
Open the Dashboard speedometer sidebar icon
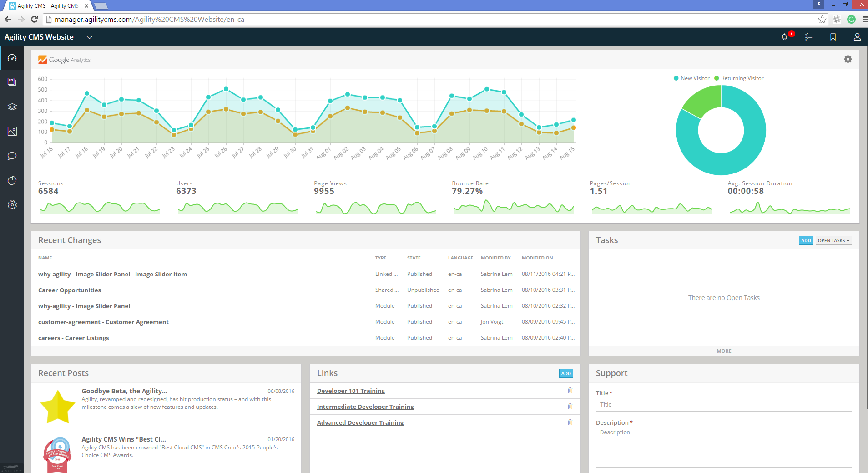pos(12,58)
